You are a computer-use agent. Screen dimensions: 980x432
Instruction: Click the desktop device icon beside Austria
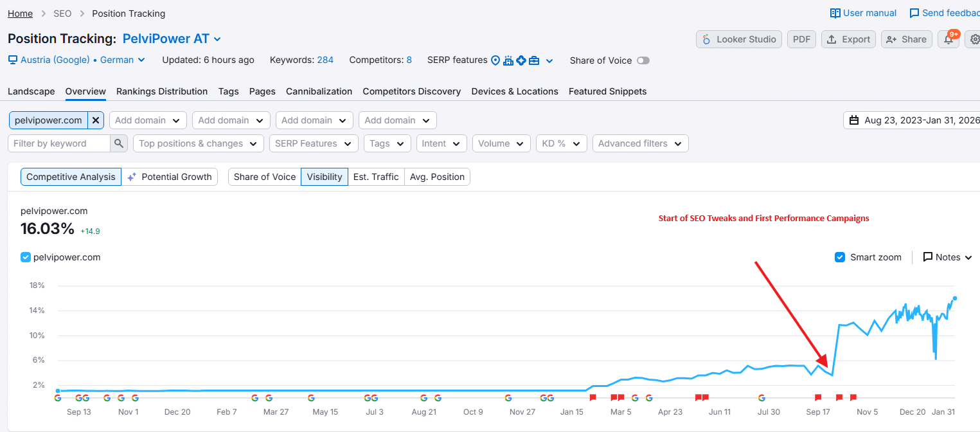13,60
